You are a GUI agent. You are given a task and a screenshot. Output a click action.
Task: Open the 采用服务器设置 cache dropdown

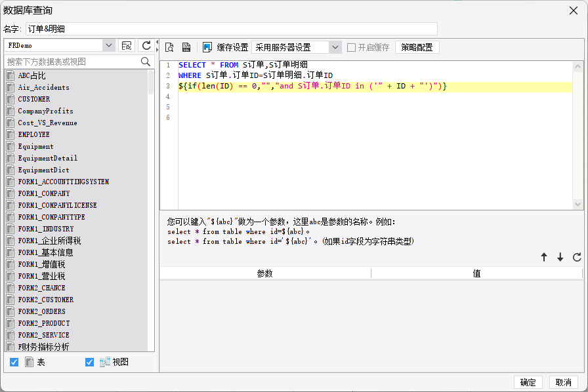(x=335, y=48)
